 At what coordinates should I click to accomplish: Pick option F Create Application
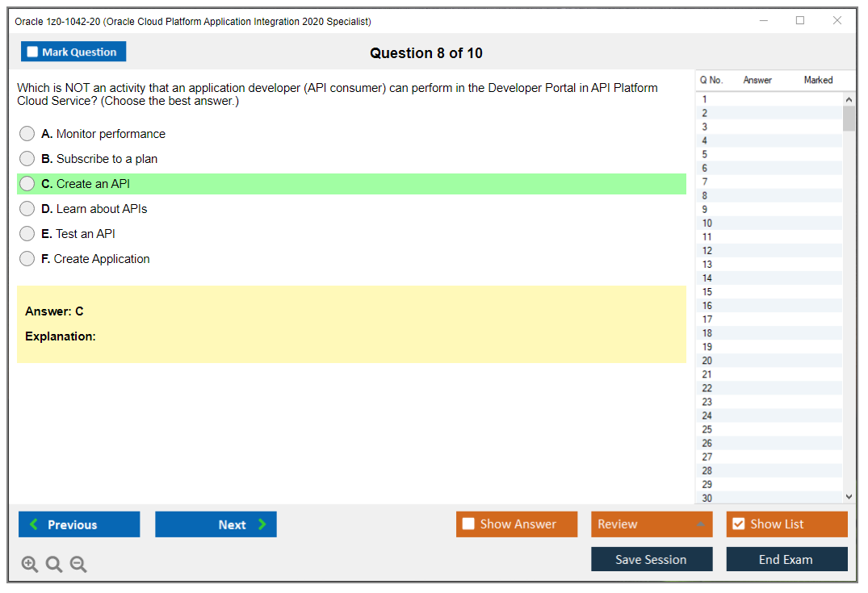coord(27,259)
